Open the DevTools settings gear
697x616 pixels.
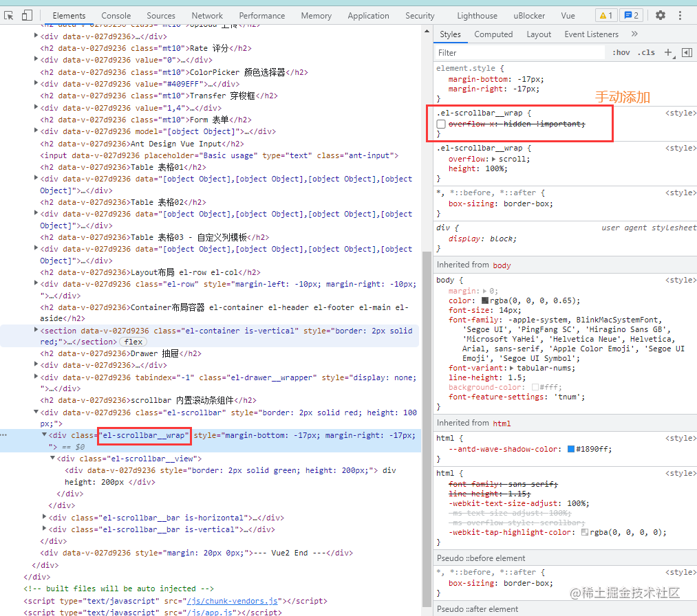[661, 14]
